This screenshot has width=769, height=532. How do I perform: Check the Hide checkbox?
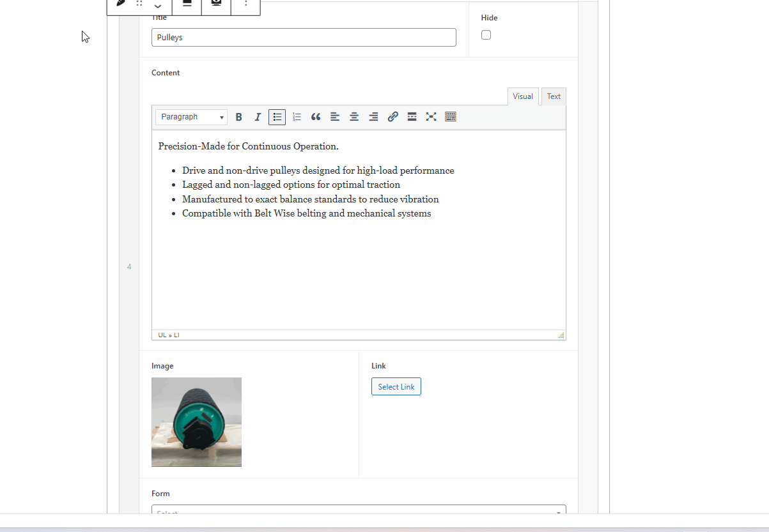tap(486, 35)
